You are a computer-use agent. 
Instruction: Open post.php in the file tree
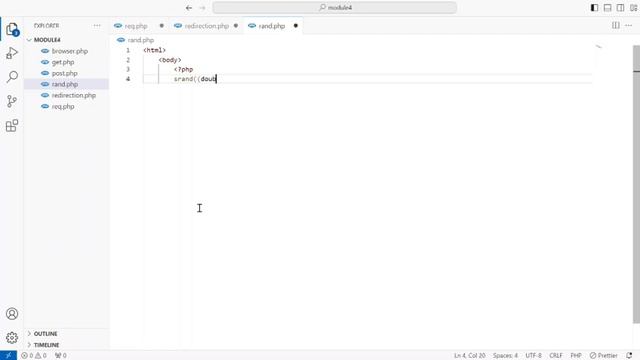tap(64, 73)
